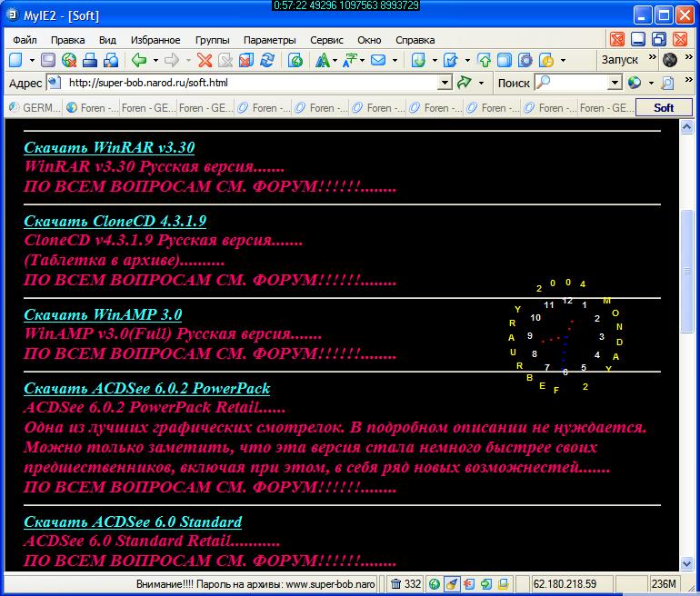Click the green Go arrow by address bar
This screenshot has width=700, height=596.
click(x=465, y=83)
